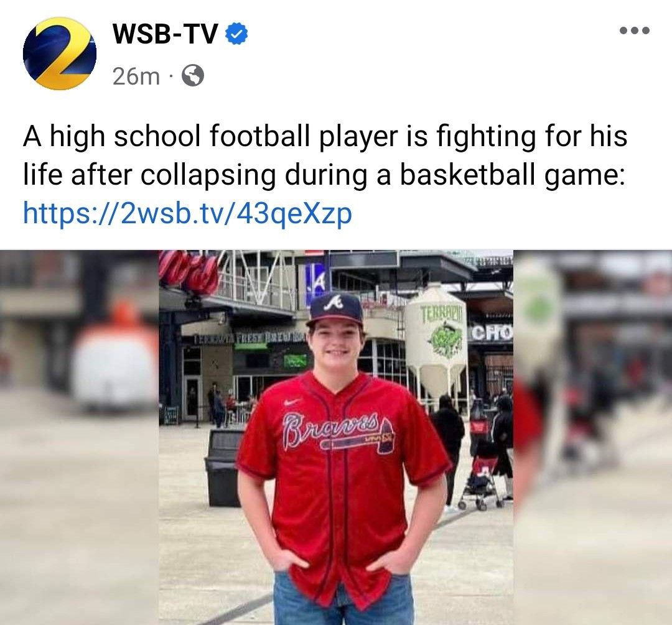Click the blue jeans in the photo

pyautogui.click(x=343, y=600)
